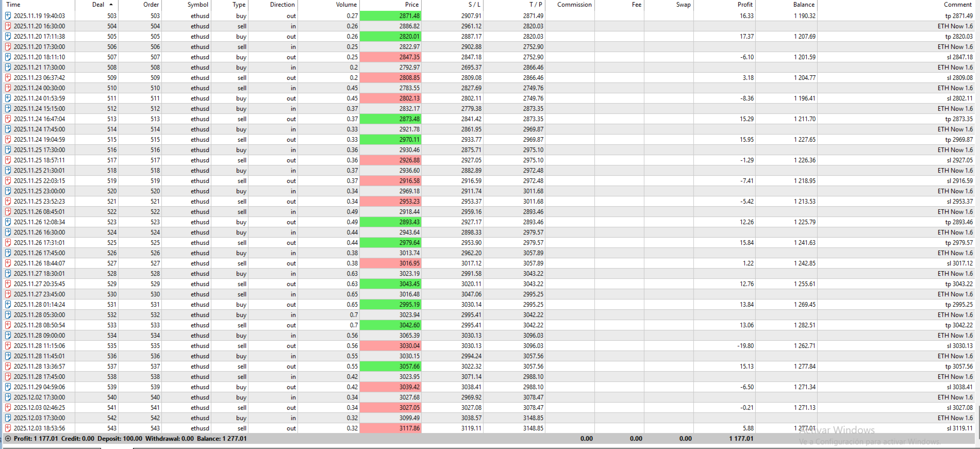This screenshot has height=449, width=980.
Task: Click the icon beside 2025.11.26 12:08:34
Action: pos(8,222)
